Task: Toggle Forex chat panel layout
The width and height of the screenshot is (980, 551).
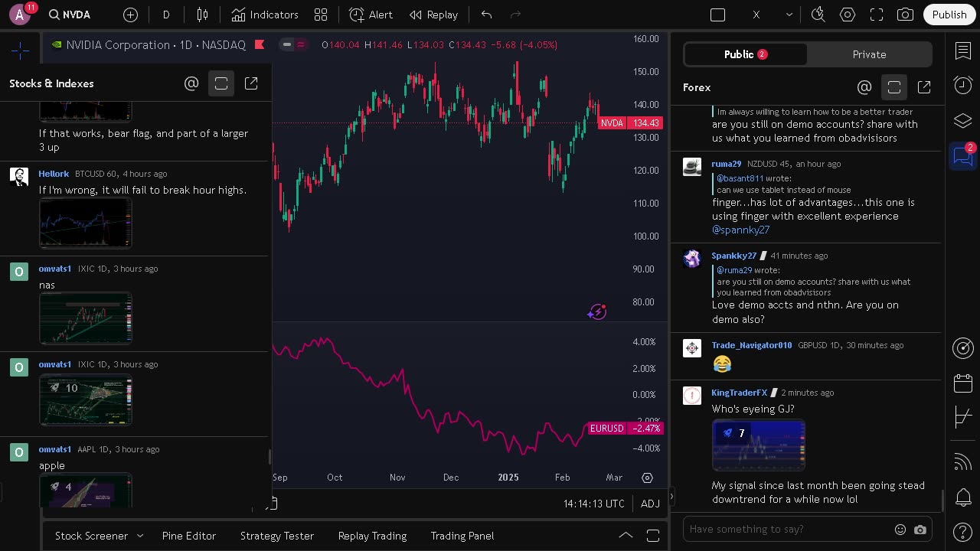Action: (894, 87)
